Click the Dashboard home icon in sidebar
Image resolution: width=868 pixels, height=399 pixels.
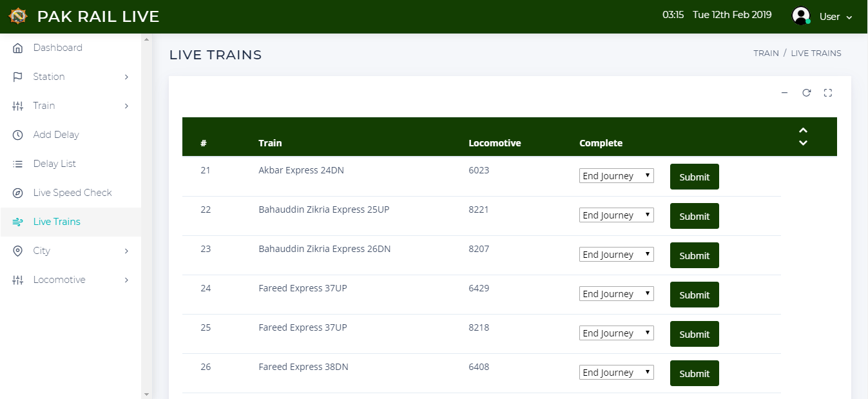pos(18,48)
